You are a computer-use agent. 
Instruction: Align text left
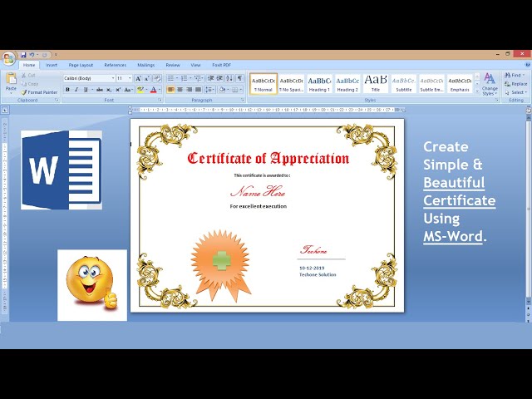(170, 90)
